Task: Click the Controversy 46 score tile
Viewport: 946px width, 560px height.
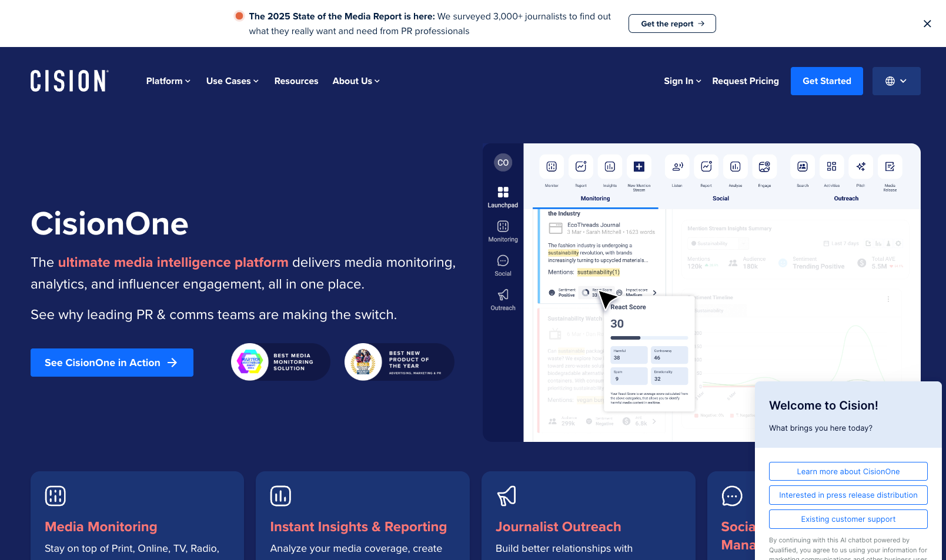Action: click(x=670, y=355)
